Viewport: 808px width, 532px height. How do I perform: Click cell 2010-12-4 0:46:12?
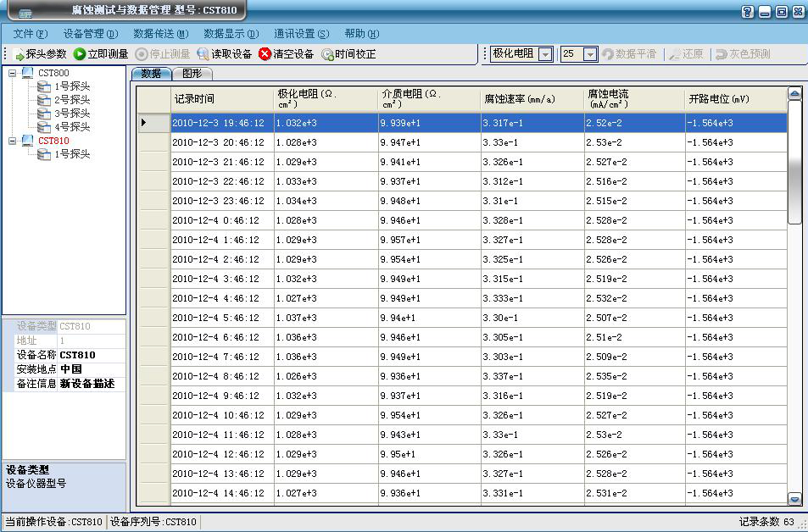[222, 220]
